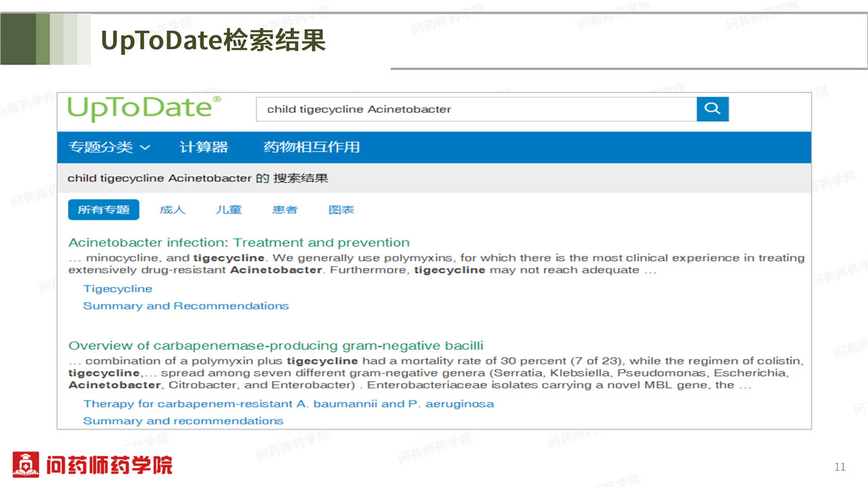Open the 计算器 menu item

tap(204, 147)
